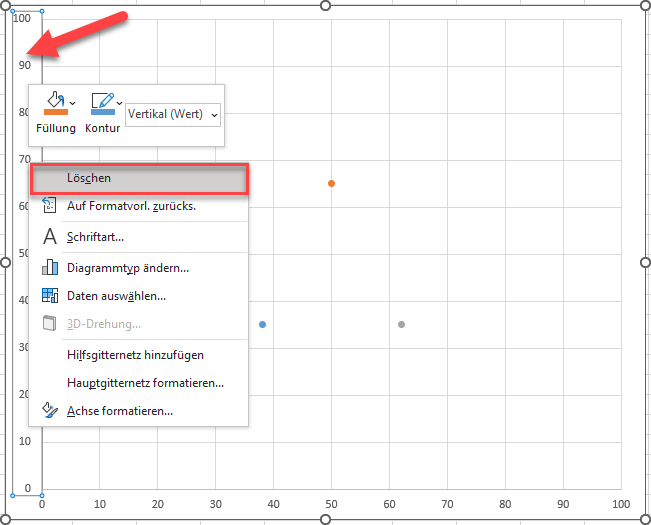
Task: Click the Füllung label text
Action: coord(56,128)
